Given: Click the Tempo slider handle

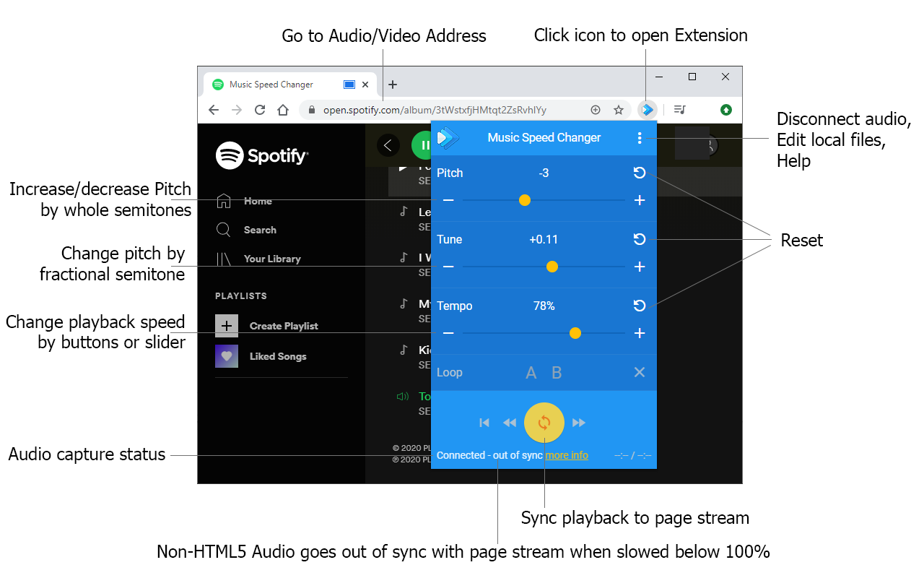Looking at the screenshot, I should coord(575,333).
